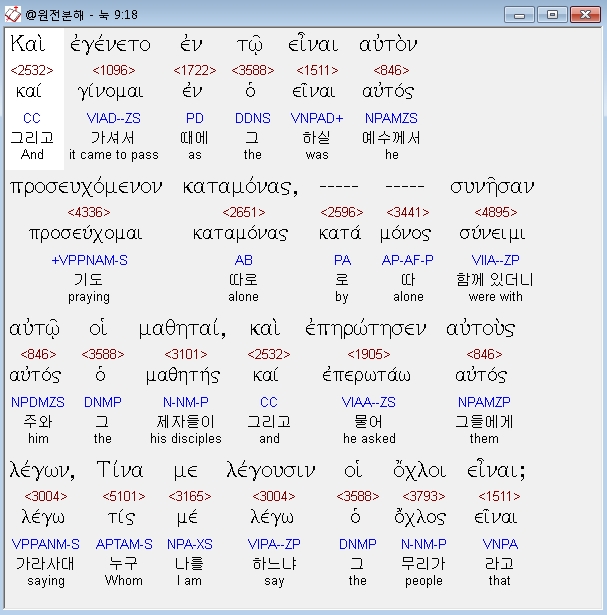
Task: Select the highlighted Greek word Καὶ
Action: (x=28, y=44)
